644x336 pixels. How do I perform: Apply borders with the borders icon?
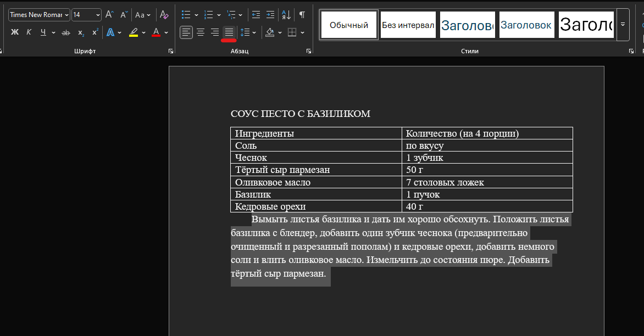292,32
